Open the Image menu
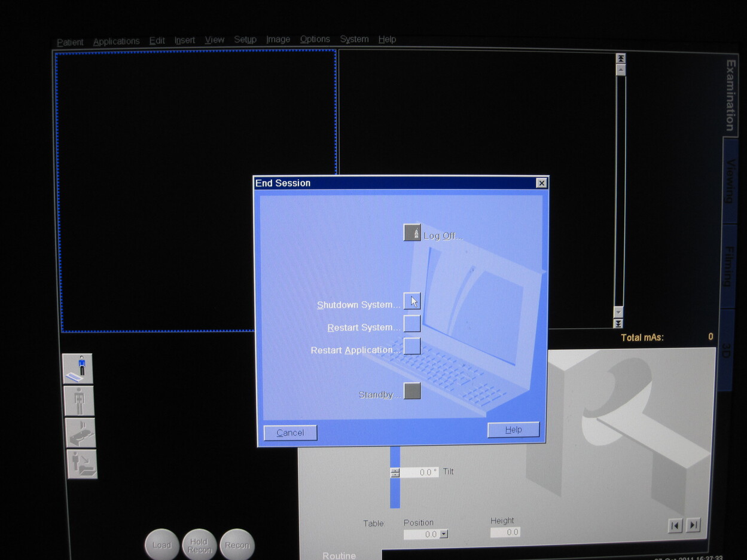747x560 pixels. click(278, 39)
